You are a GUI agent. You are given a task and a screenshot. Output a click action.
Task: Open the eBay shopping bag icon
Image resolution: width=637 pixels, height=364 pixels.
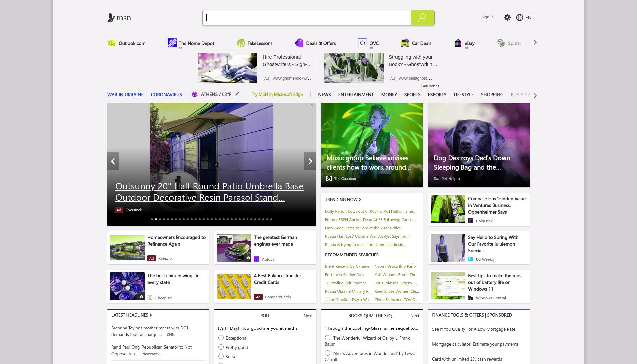click(458, 43)
